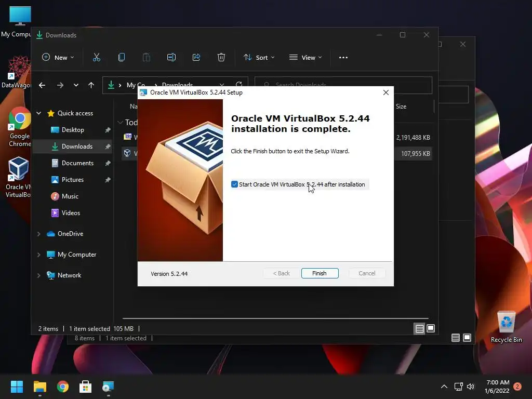Click the Paste icon in the Downloads toolbar
The width and height of the screenshot is (532, 399).
pos(146,57)
